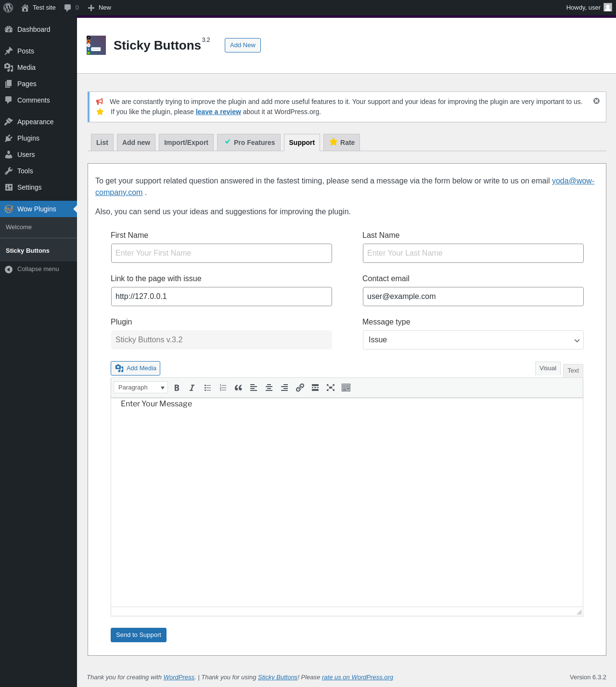Switch editor to Text mode
This screenshot has width=616, height=687.
(573, 371)
